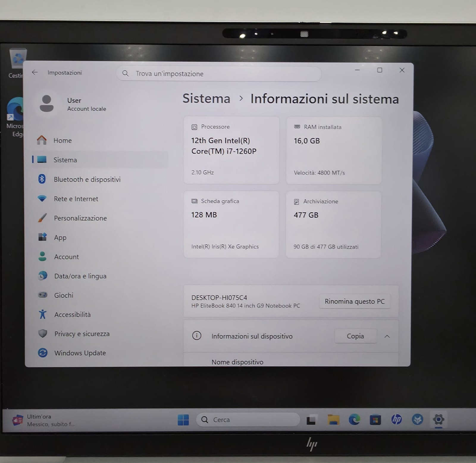476x463 pixels.
Task: Open the Windows Start menu
Action: pos(183,420)
